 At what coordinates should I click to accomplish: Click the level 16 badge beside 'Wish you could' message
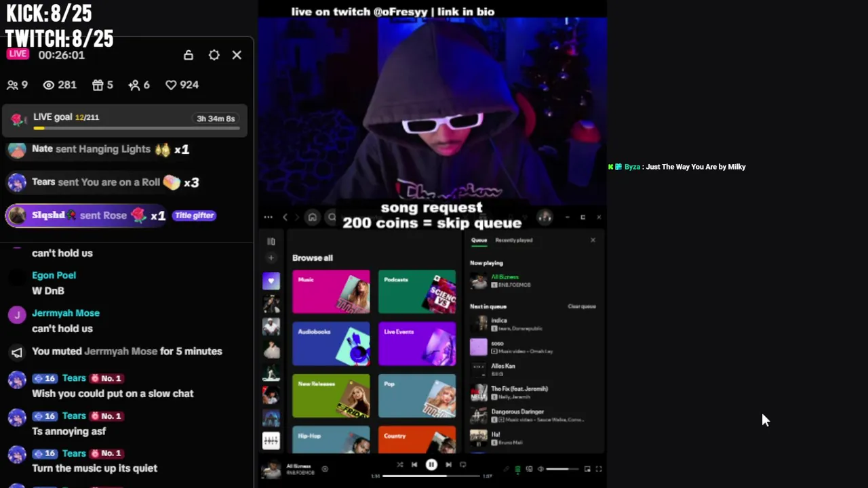point(45,379)
